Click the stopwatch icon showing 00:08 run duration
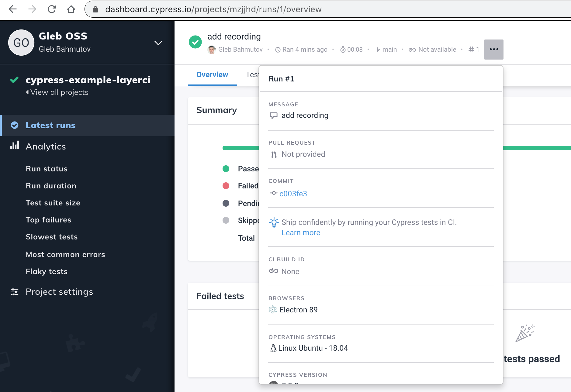 click(x=343, y=49)
